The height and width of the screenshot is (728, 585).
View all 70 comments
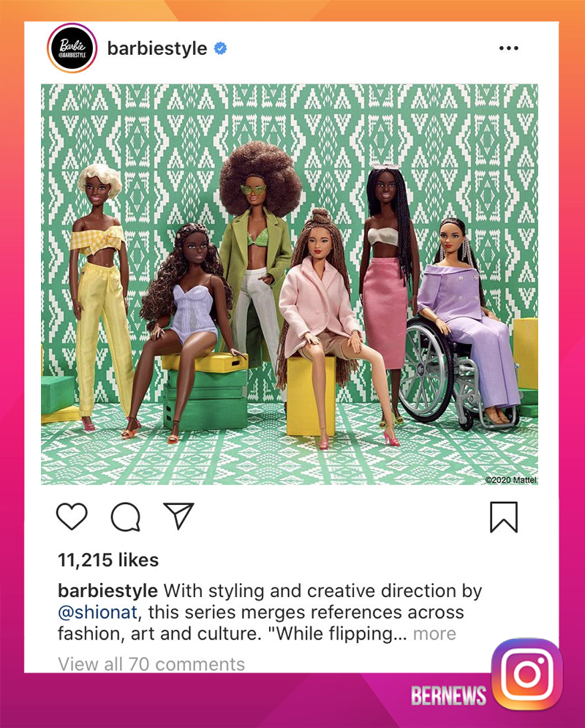(151, 664)
